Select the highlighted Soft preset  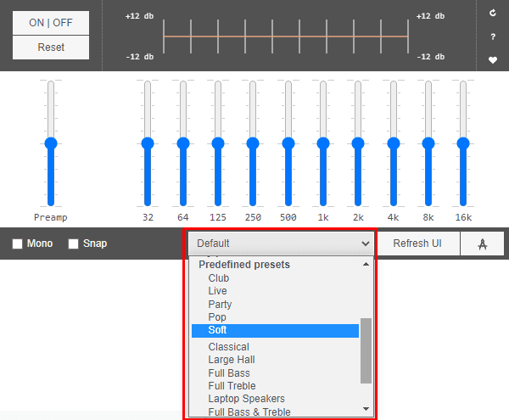275,330
